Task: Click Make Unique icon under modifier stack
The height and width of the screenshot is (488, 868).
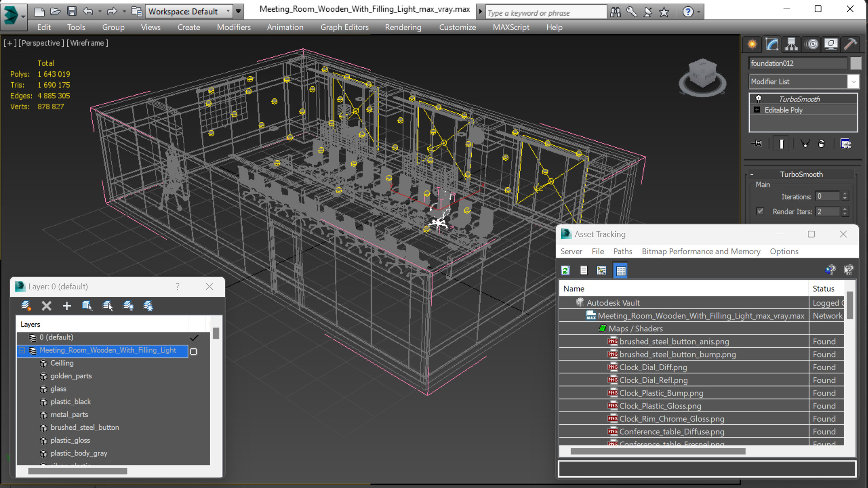Action: pyautogui.click(x=805, y=144)
